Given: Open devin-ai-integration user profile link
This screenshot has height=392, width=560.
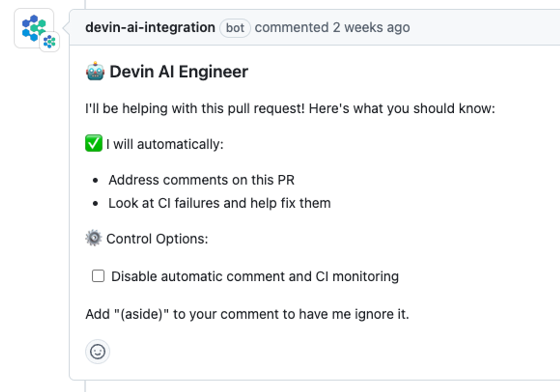Looking at the screenshot, I should pyautogui.click(x=150, y=27).
